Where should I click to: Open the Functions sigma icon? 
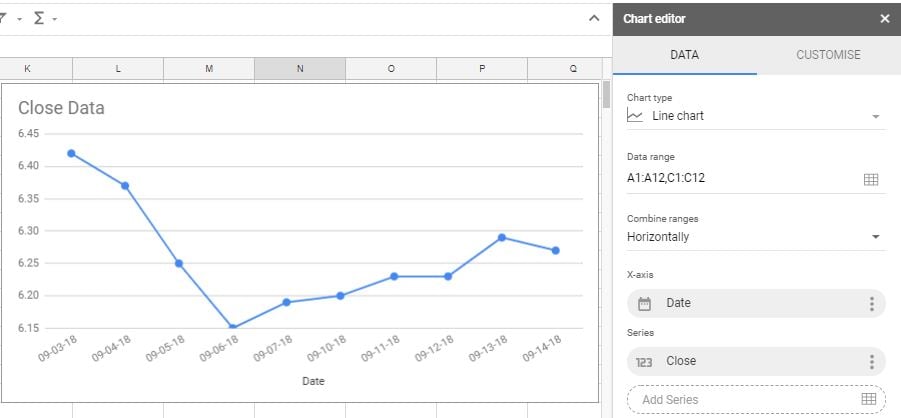[x=38, y=18]
